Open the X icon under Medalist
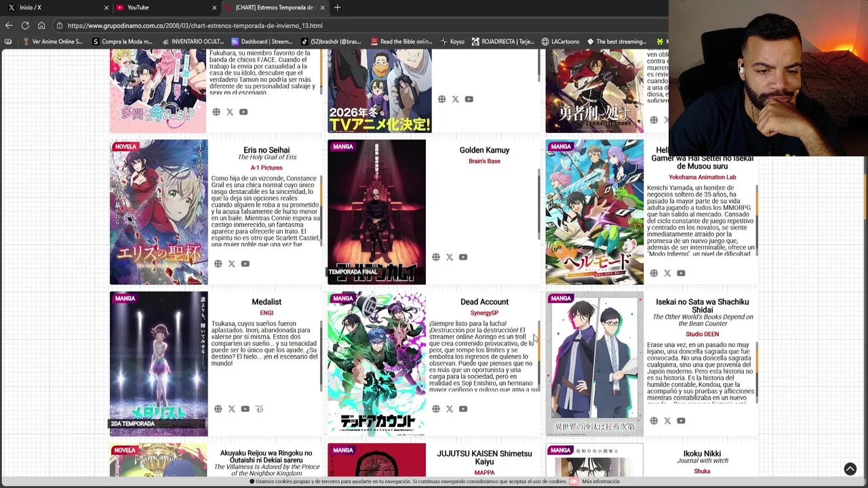 point(231,409)
